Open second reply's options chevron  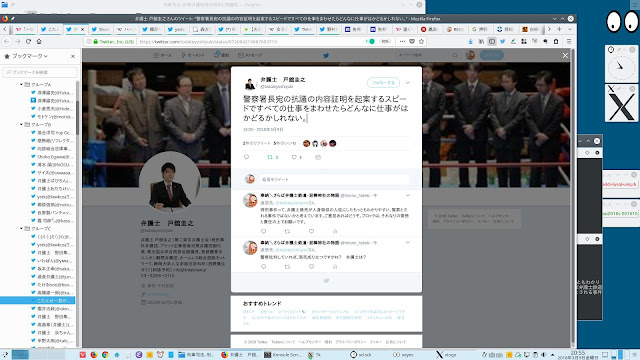tap(407, 242)
